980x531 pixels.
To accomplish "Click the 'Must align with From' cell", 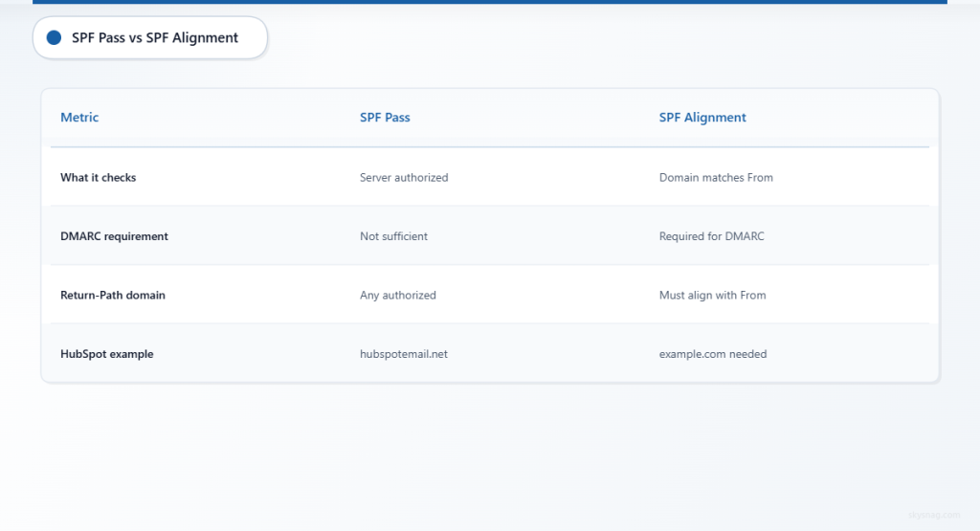I will pyautogui.click(x=712, y=295).
